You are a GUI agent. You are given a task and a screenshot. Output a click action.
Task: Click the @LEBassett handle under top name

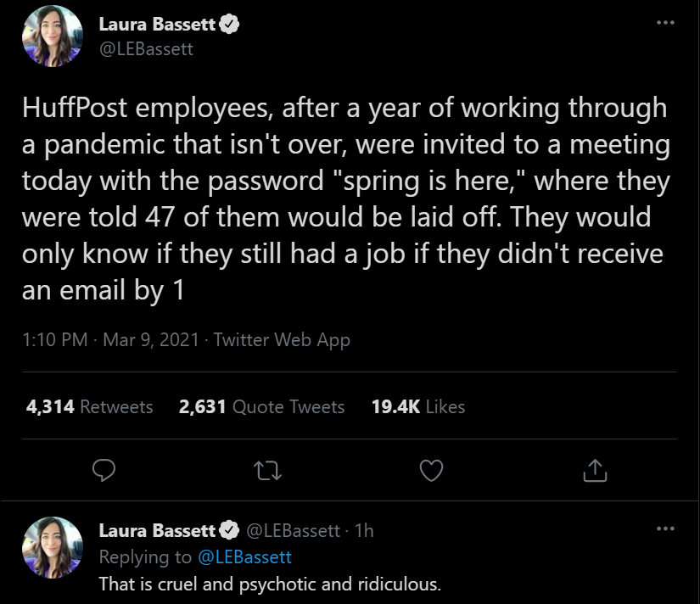(147, 49)
